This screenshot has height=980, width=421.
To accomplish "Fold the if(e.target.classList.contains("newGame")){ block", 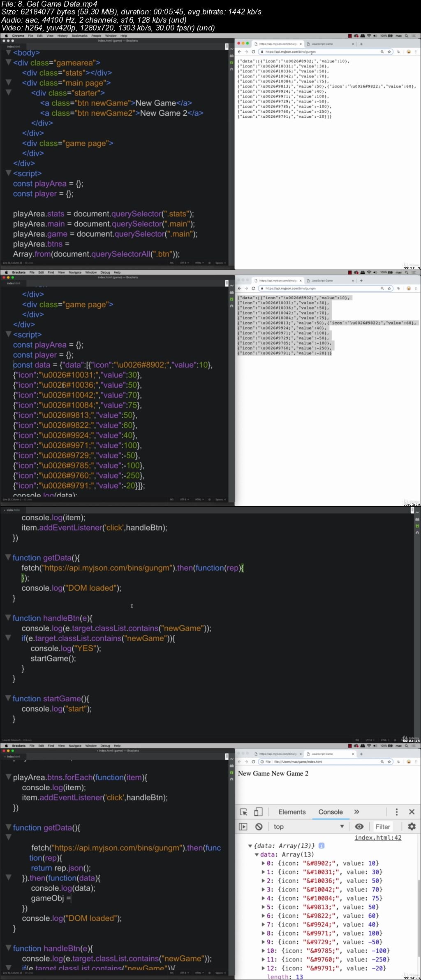I will tap(8, 638).
